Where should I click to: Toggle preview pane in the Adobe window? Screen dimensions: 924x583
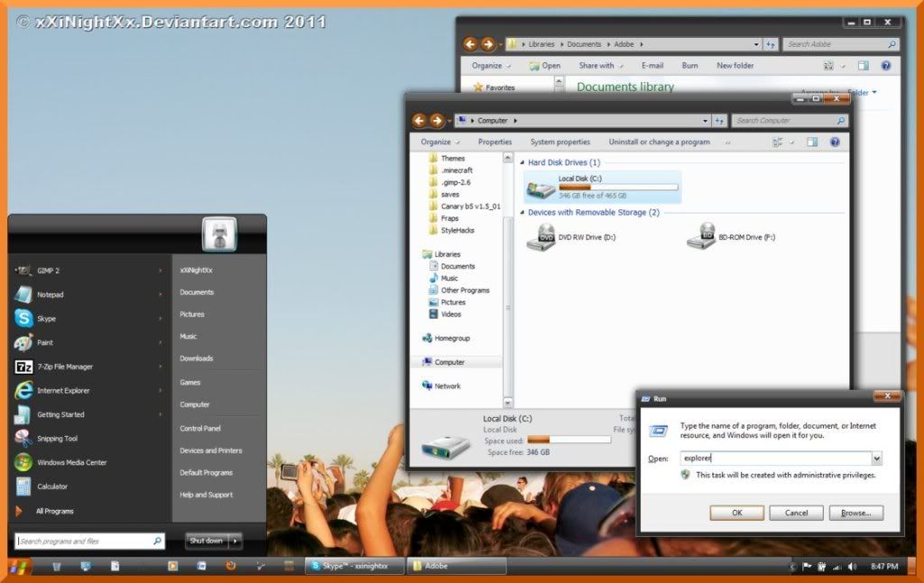[x=864, y=66]
